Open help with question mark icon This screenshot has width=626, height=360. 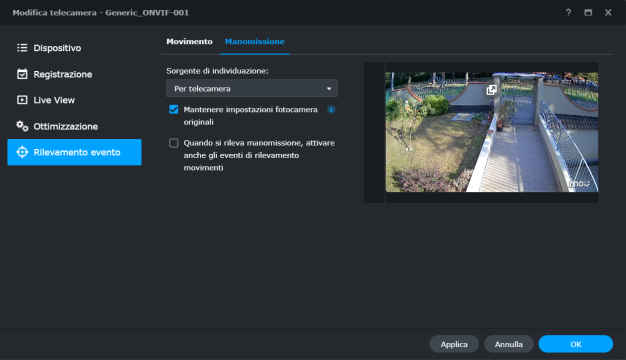568,13
